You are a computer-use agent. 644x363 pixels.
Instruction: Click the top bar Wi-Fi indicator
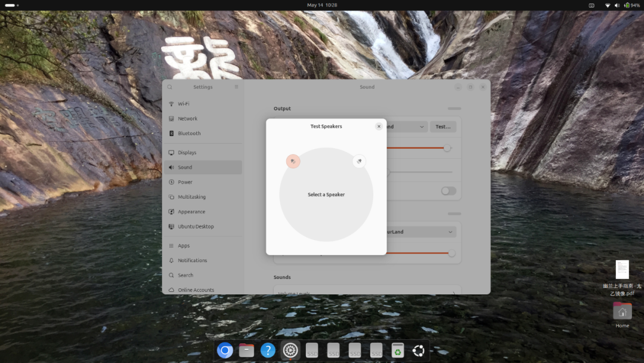coord(608,5)
